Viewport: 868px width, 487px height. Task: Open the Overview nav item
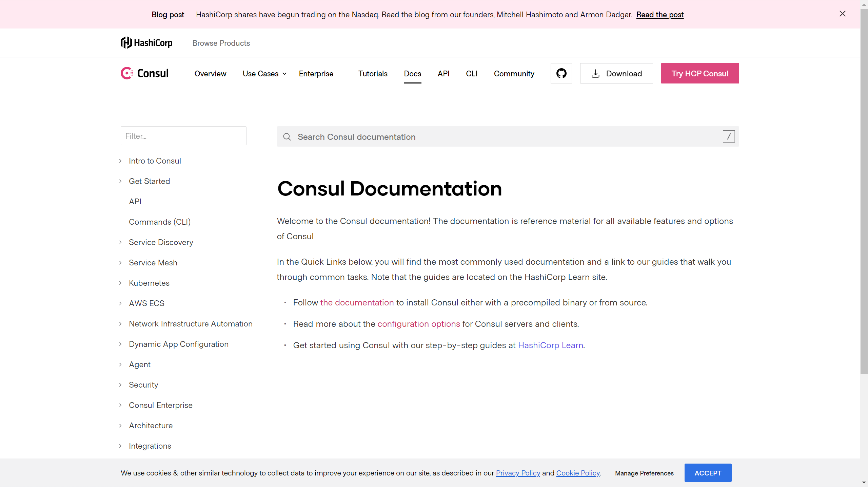210,74
